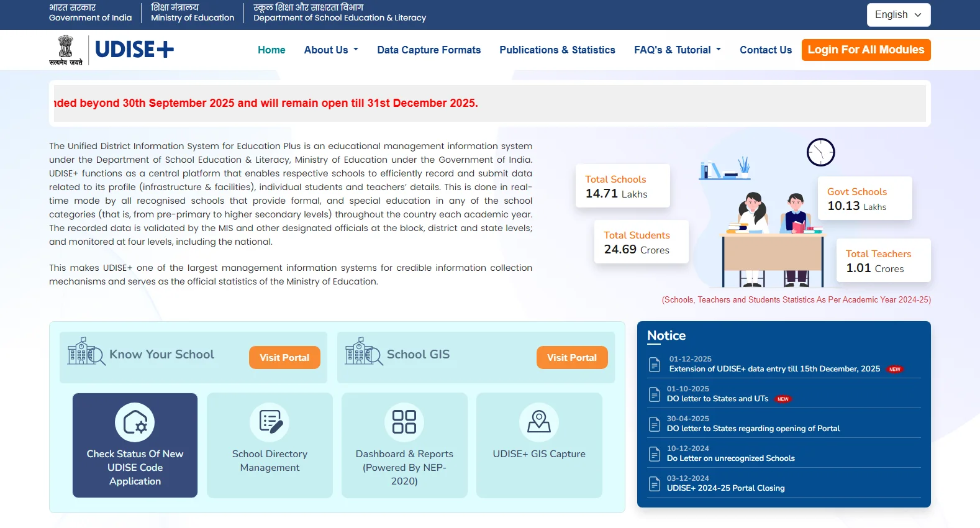This screenshot has height=528, width=980.
Task: Open DO letter to States and UTs notice
Action: [x=717, y=399]
